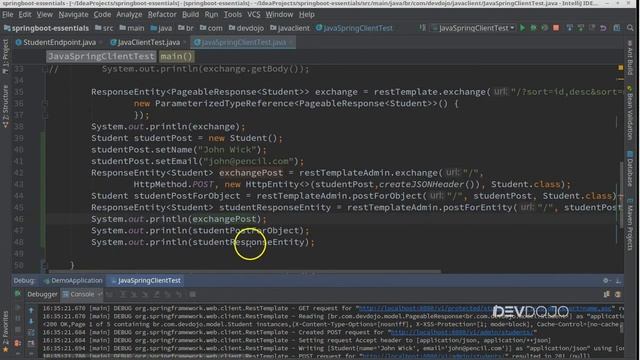This screenshot has height=360, width=640.
Task: Open the 1: Project tool window
Action: [5, 56]
